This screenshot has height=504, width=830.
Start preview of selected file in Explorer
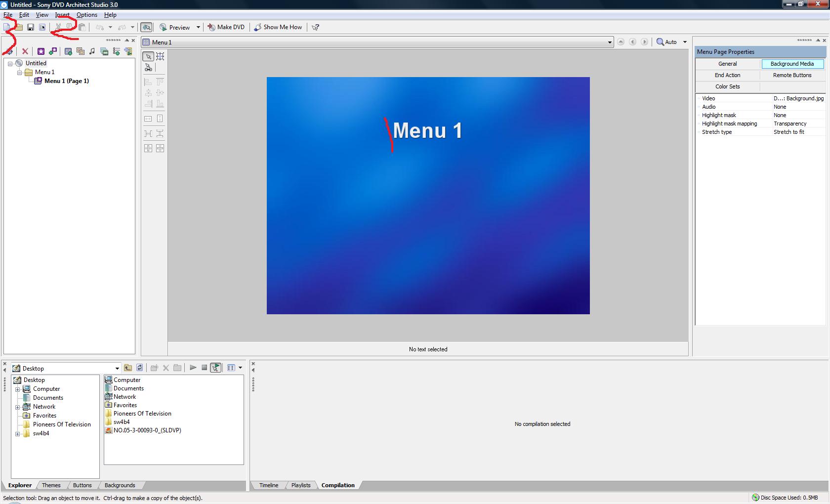pyautogui.click(x=193, y=368)
